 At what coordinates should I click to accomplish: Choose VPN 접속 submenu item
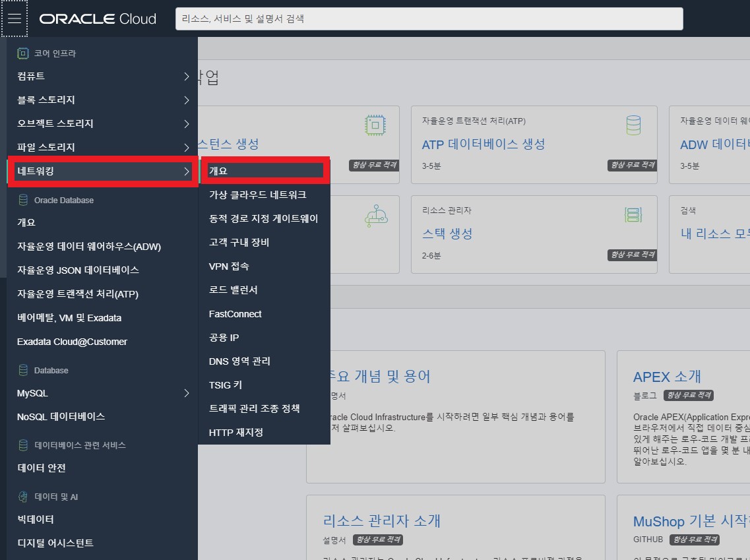pos(264,266)
